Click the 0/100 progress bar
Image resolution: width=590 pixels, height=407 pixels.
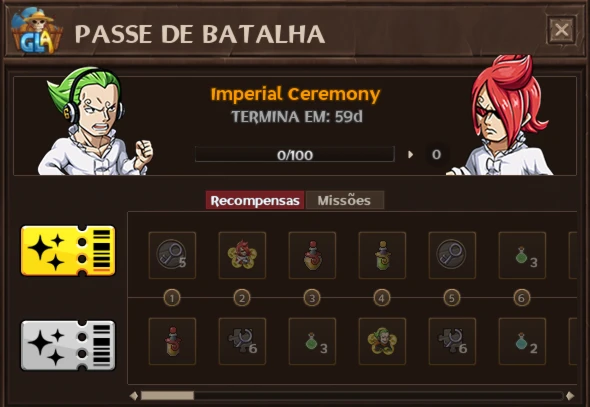(x=295, y=154)
